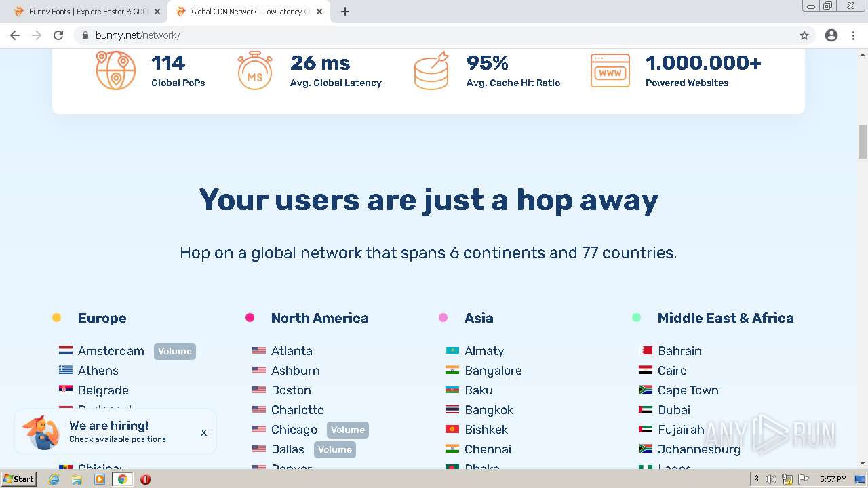Click the Bahrain flag icon
Viewport: 868px width, 488px height.
coord(646,351)
